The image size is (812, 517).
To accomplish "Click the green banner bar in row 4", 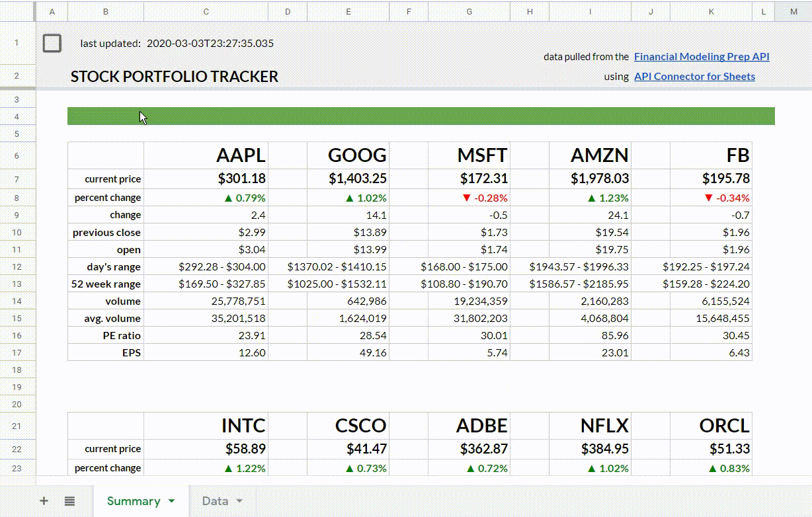I will click(421, 116).
